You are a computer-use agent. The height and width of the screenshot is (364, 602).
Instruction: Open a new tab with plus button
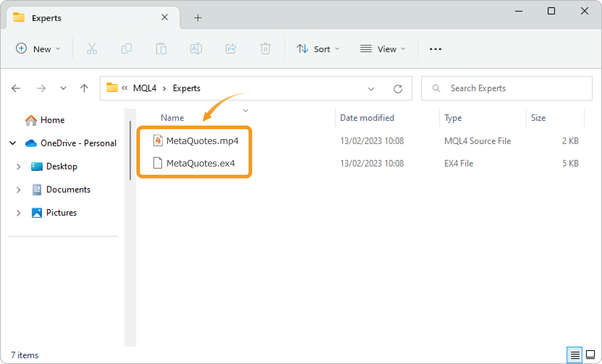pyautogui.click(x=198, y=18)
